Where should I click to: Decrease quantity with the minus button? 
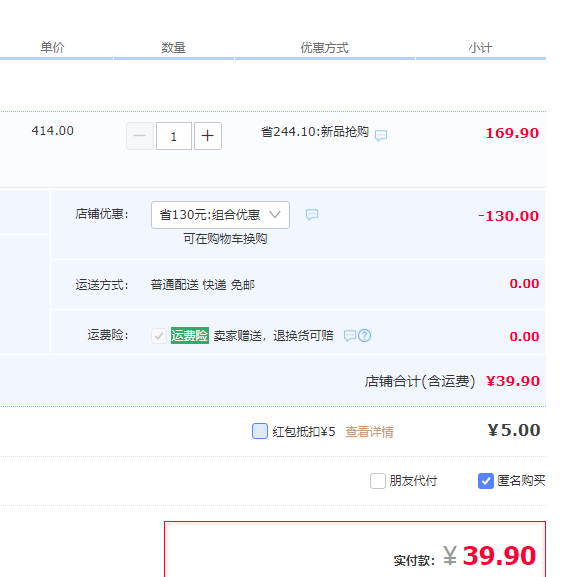point(140,136)
